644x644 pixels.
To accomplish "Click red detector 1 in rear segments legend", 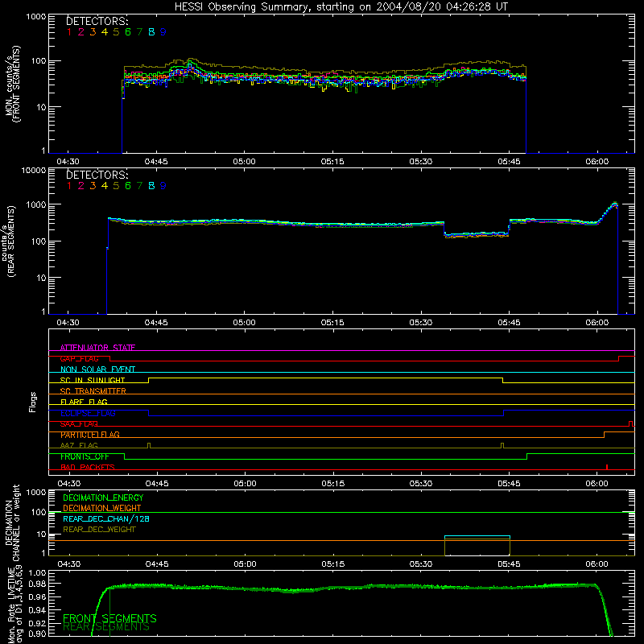I will (x=69, y=186).
